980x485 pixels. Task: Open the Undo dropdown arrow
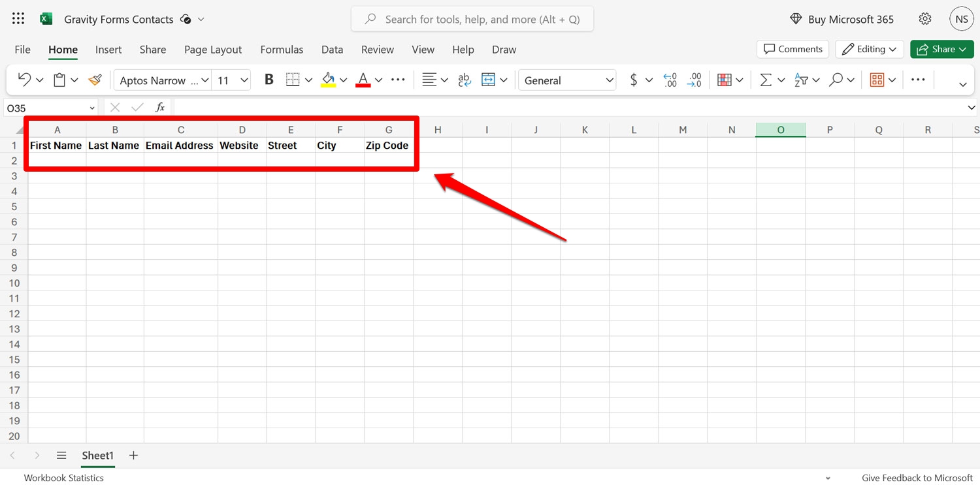39,80
